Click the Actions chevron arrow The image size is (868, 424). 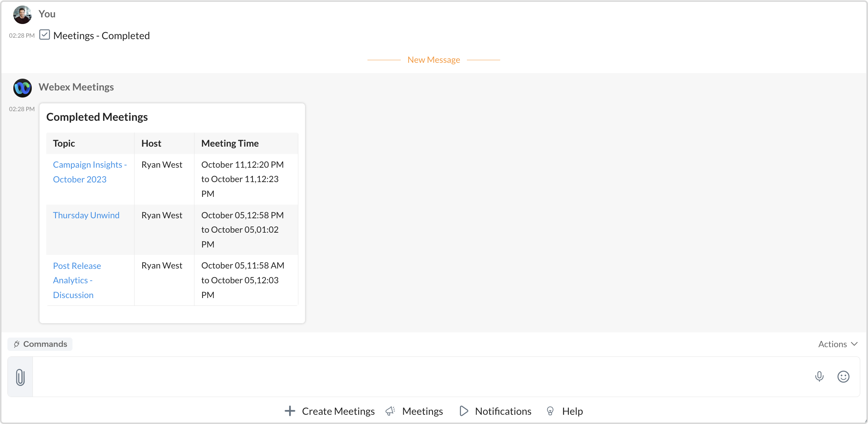tap(854, 344)
